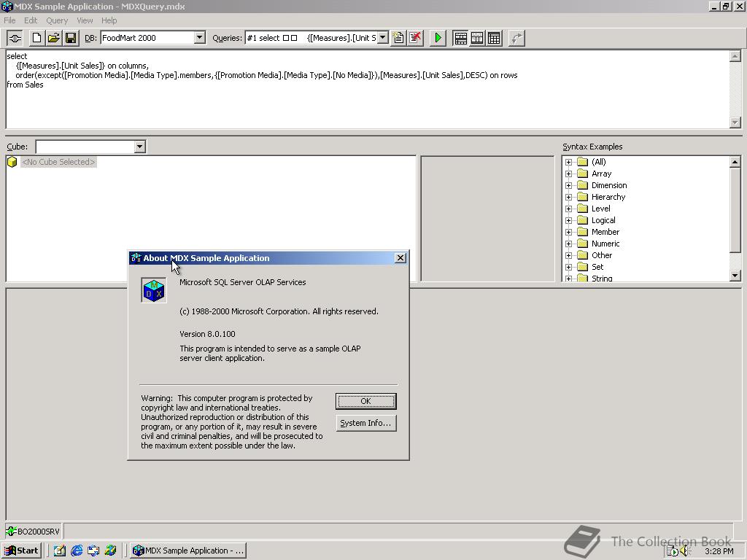Image resolution: width=747 pixels, height=560 pixels.
Task: Click the Numeric folder icon
Action: [x=583, y=244]
